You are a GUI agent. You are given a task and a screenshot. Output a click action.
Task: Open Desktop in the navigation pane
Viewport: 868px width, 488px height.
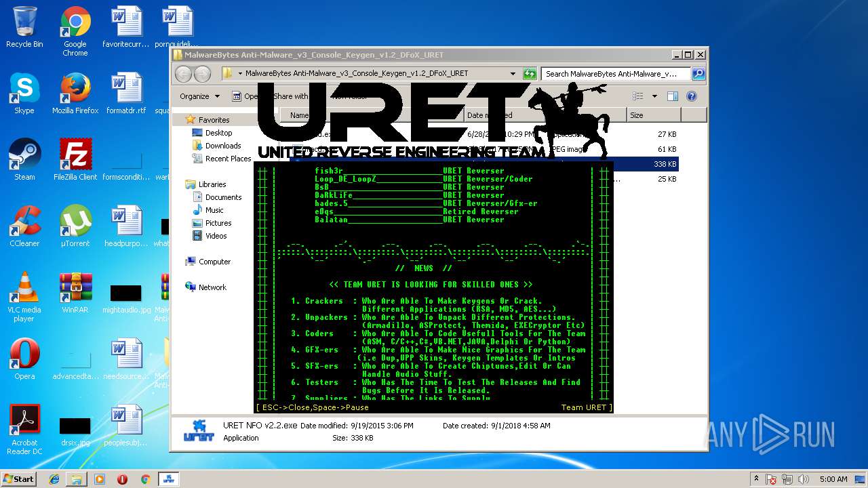(x=218, y=133)
